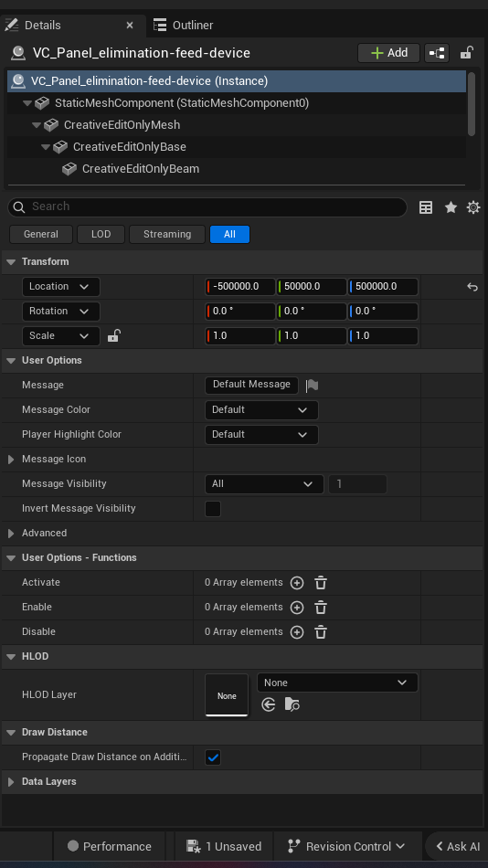
Task: Click the CreativeEditOnlyBeam cube icon
Action: tap(69, 169)
